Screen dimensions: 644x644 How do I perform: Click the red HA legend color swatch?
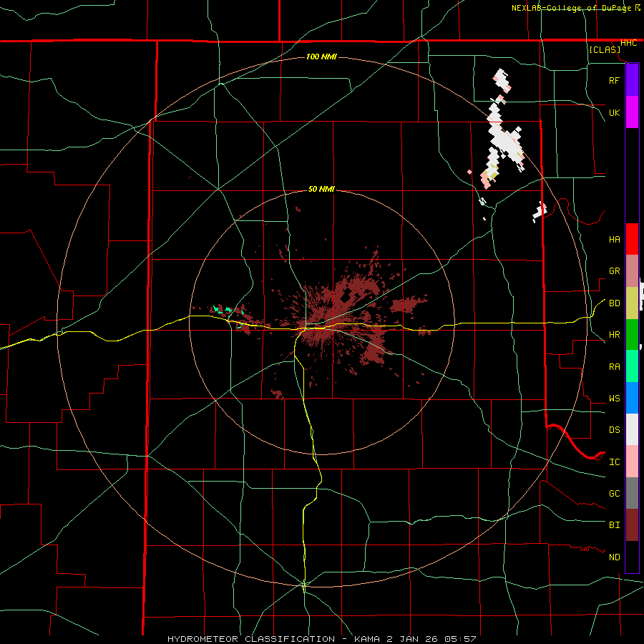click(x=632, y=239)
